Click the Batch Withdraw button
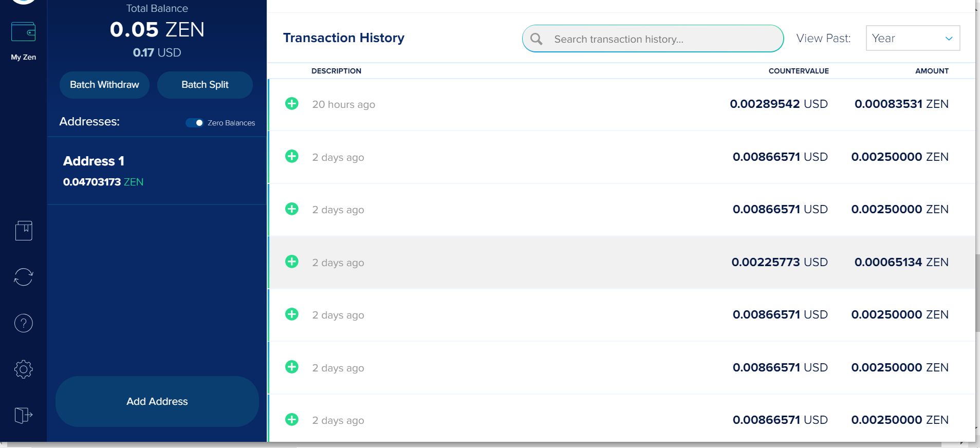The width and height of the screenshot is (980, 448). pyautogui.click(x=104, y=85)
